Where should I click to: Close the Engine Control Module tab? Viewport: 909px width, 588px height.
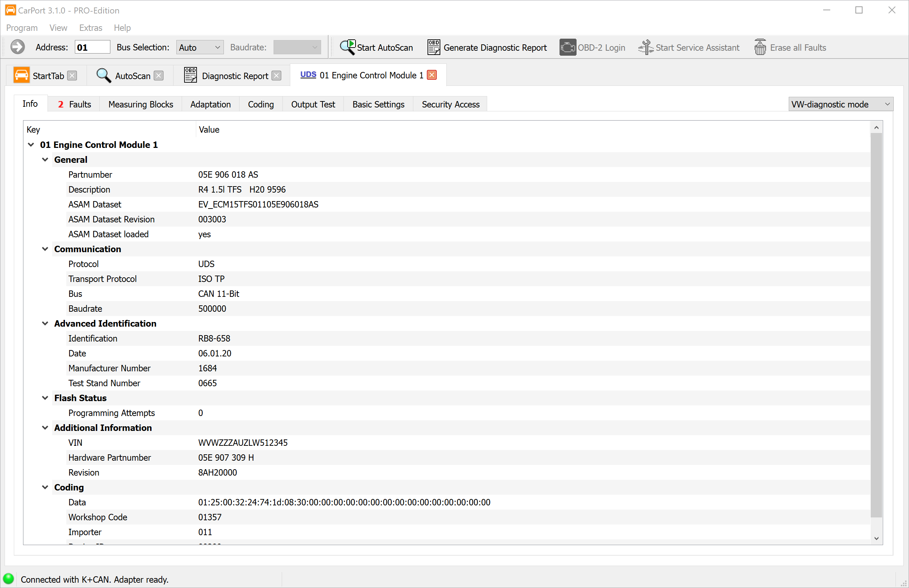pyautogui.click(x=432, y=75)
